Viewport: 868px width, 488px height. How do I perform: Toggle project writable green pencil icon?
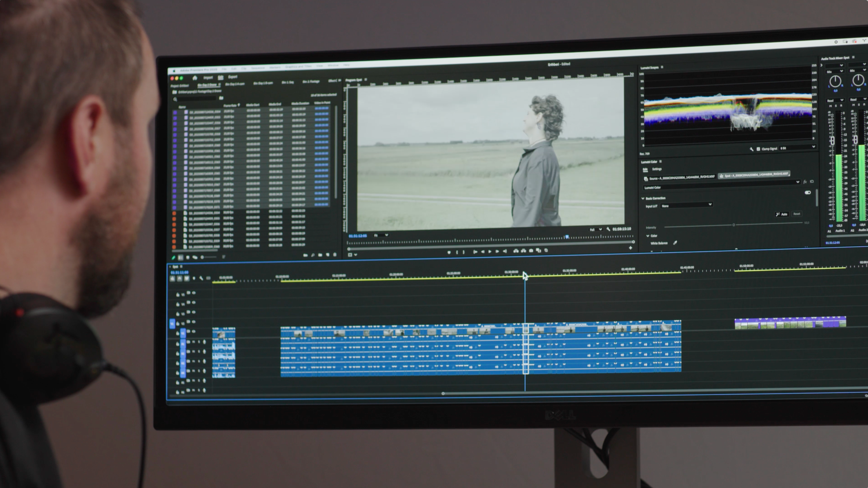tap(173, 257)
